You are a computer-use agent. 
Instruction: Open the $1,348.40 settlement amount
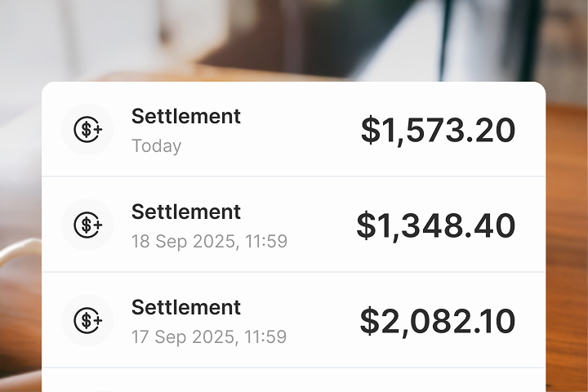436,226
